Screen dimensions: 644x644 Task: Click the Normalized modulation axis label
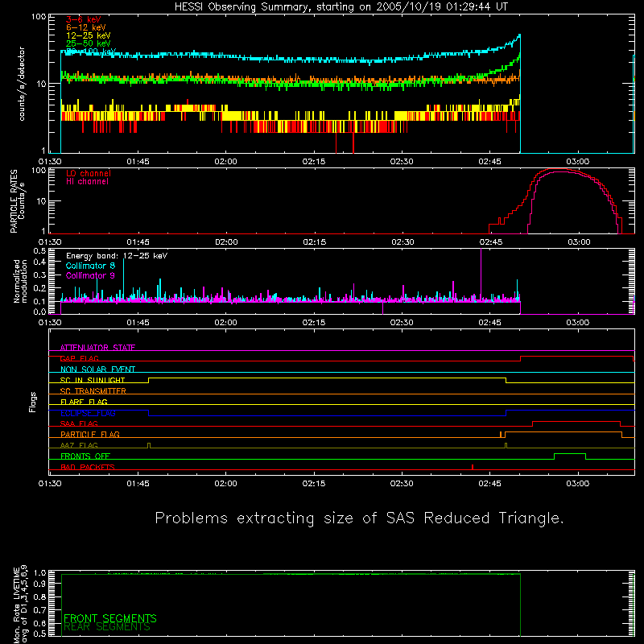(20, 281)
